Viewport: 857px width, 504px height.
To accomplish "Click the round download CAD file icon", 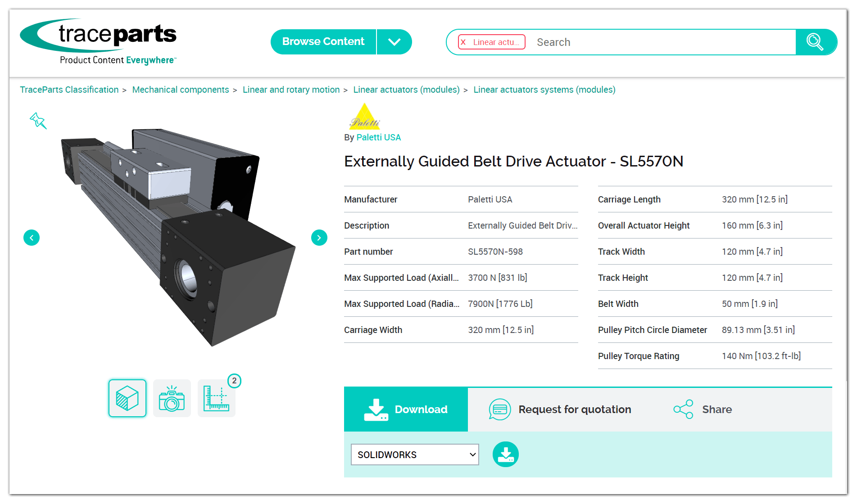I will coord(506,454).
